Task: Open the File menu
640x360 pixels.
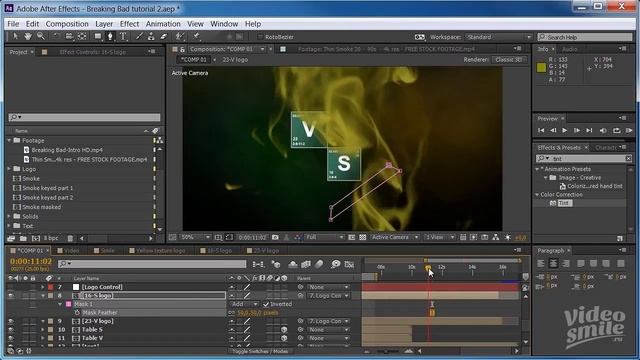Action: click(13, 24)
